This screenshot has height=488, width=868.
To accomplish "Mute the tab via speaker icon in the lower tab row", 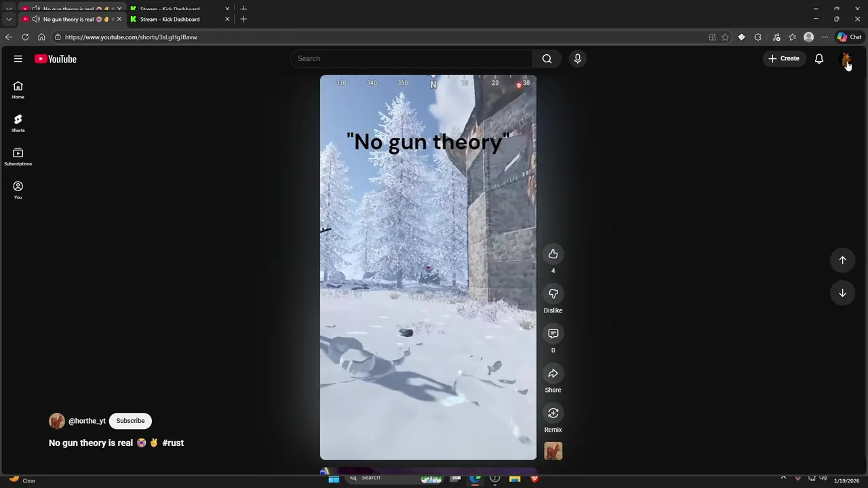I will tap(36, 19).
